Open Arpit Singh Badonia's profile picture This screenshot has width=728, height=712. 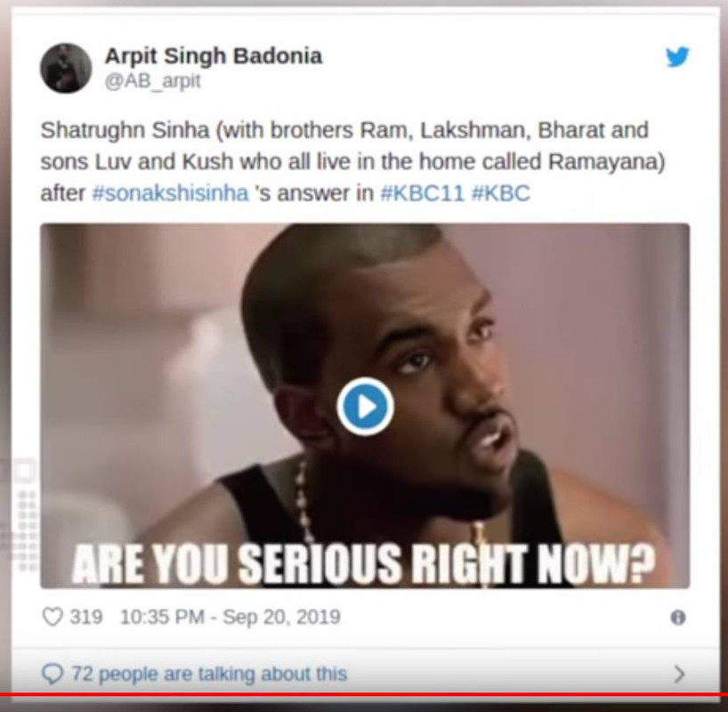coord(66,69)
